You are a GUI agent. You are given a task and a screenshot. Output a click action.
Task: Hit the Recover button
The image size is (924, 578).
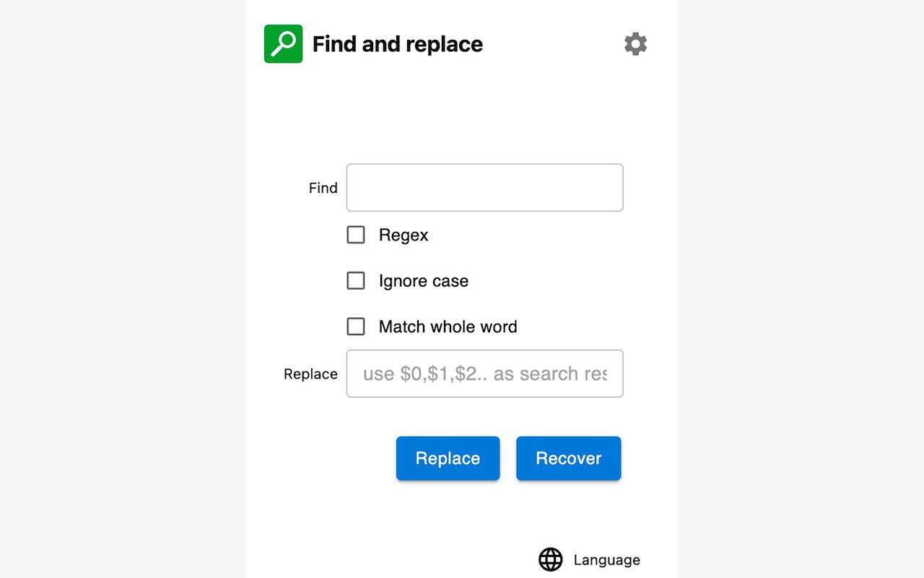point(568,458)
